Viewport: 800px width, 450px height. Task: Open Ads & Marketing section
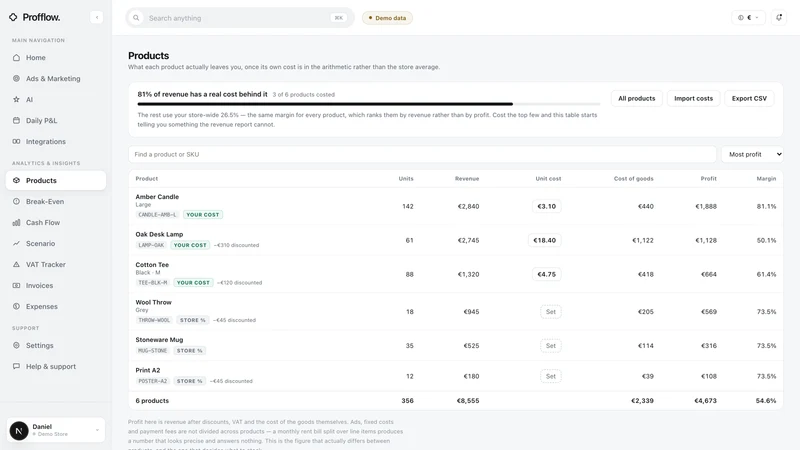56,79
